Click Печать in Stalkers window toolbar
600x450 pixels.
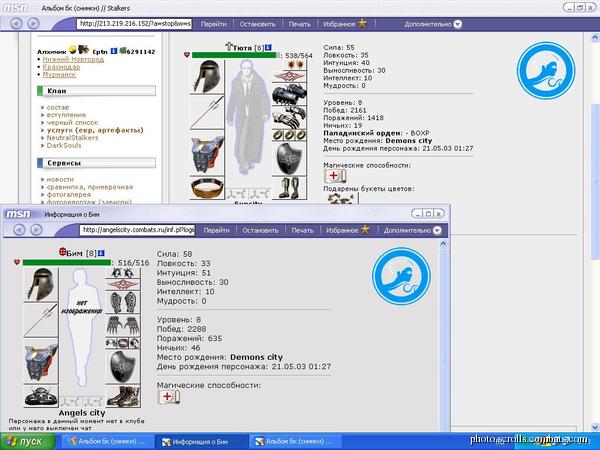point(299,24)
